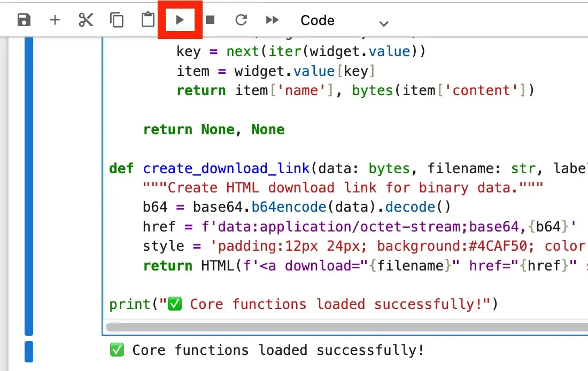Click the 'def create_download_link' line
This screenshot has width=588, height=371.
(x=349, y=168)
